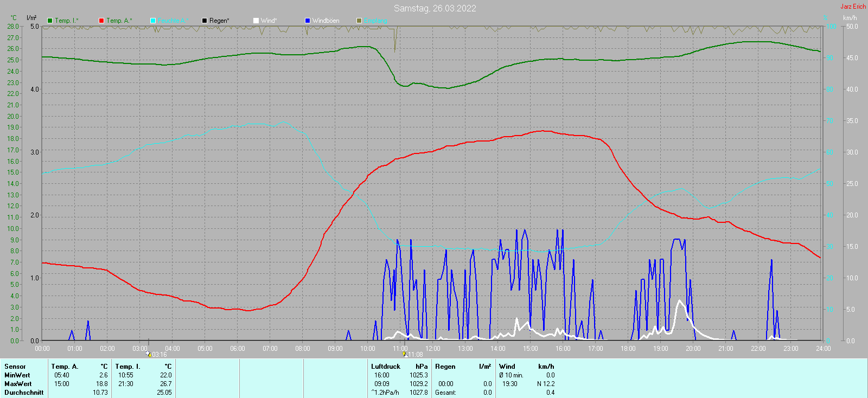Screen dimensions: 868x398
Task: Select the 'Windböen' legend label
Action: coord(326,21)
